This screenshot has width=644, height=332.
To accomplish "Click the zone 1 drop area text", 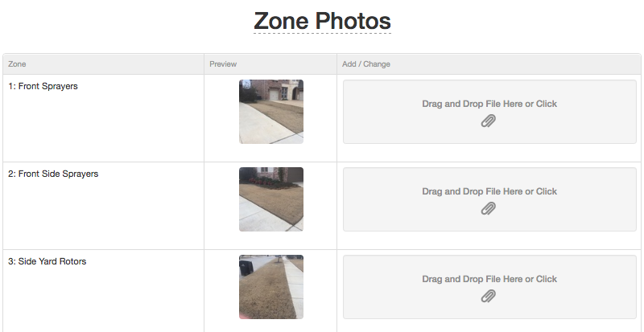I will [489, 104].
